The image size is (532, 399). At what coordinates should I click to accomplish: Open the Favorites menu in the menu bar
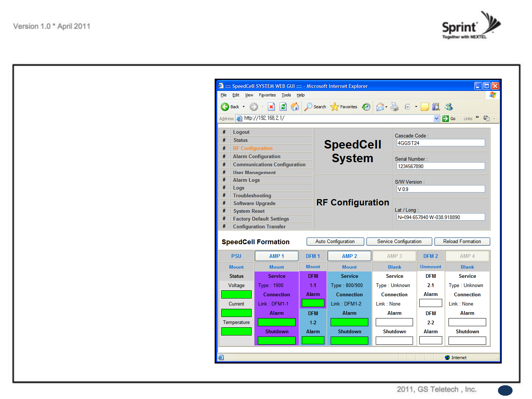pos(267,95)
